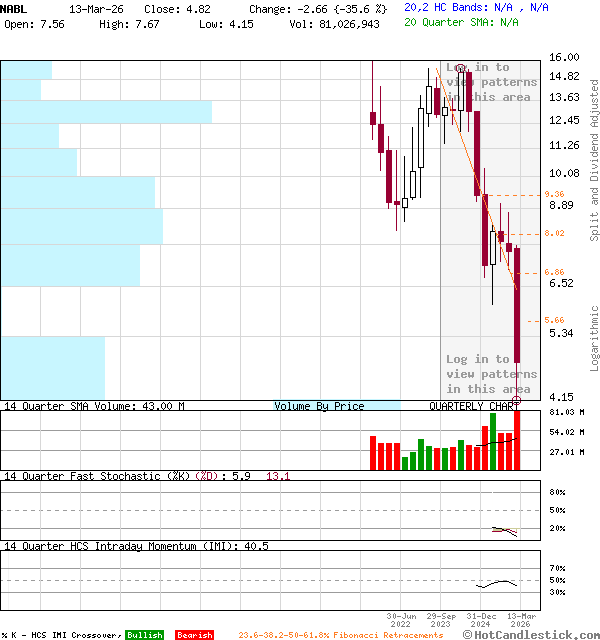Click the 6.86 Fibonacci retracement label

coord(554,272)
